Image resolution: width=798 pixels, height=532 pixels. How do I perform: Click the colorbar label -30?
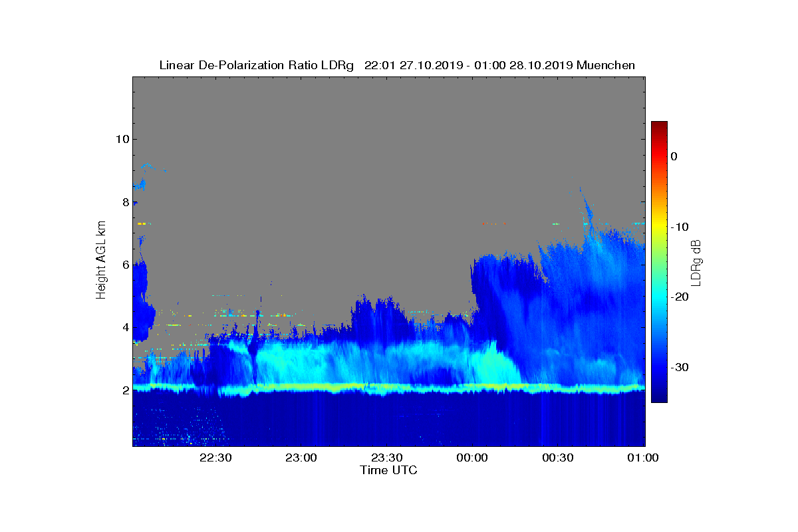(678, 368)
